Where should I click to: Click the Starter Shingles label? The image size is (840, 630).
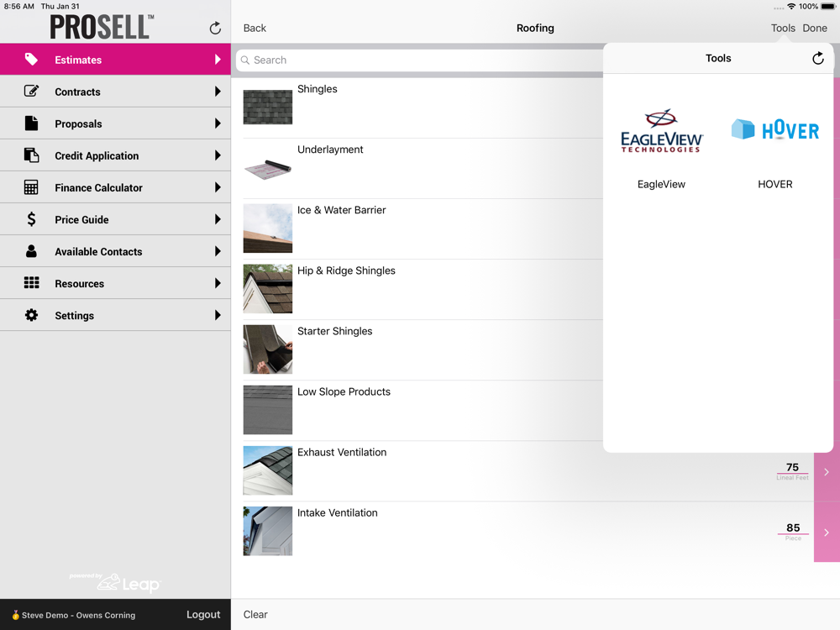pos(335,331)
